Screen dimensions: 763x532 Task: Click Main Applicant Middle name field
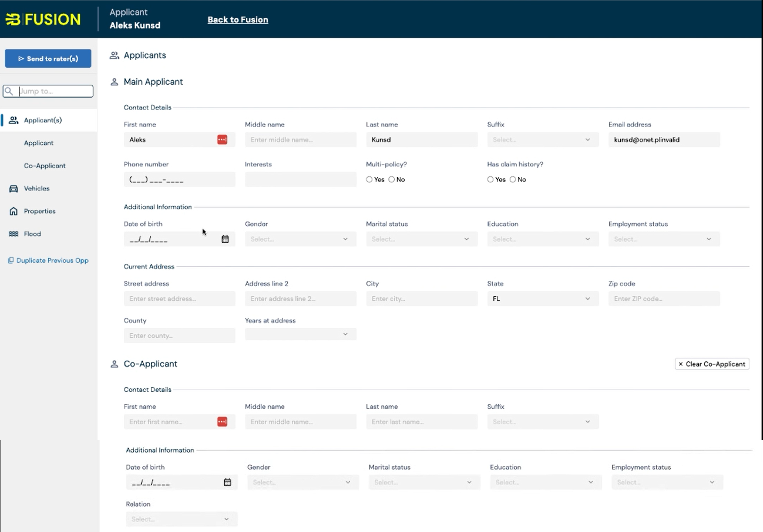click(301, 140)
